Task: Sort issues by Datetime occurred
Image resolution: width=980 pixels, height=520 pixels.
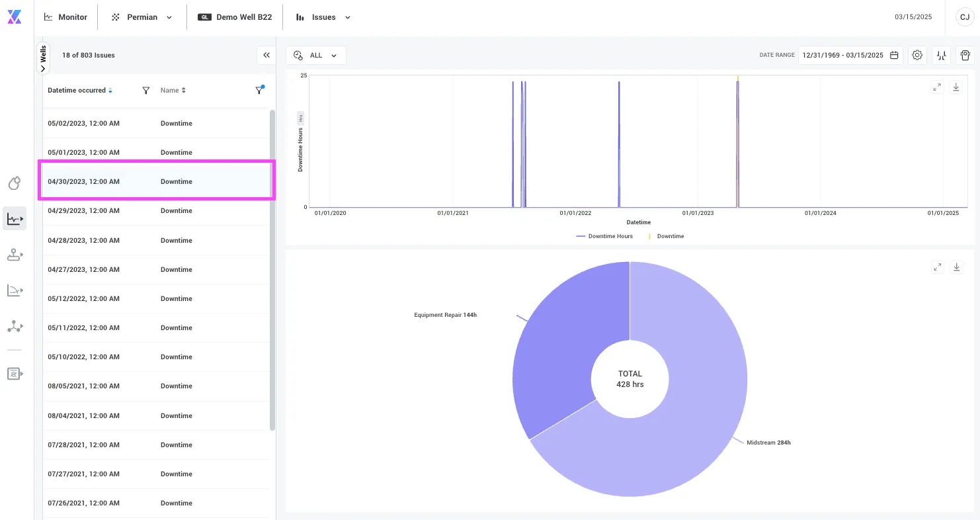Action: click(x=110, y=91)
